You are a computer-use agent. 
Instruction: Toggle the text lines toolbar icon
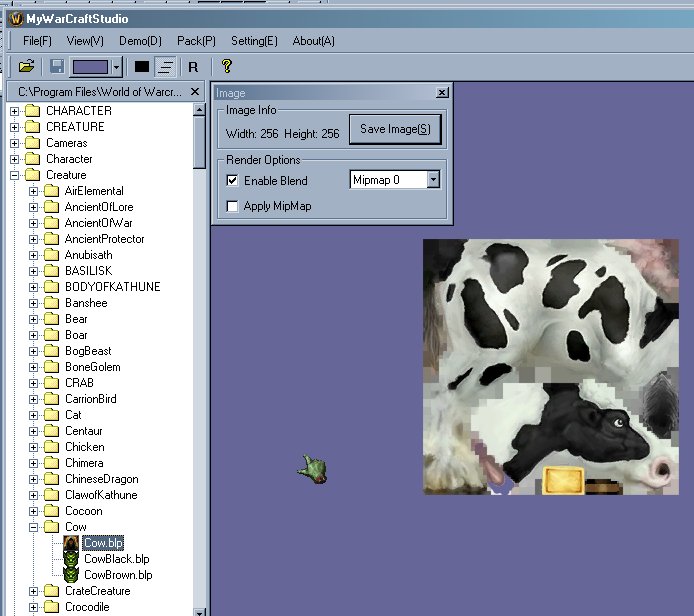pyautogui.click(x=166, y=67)
